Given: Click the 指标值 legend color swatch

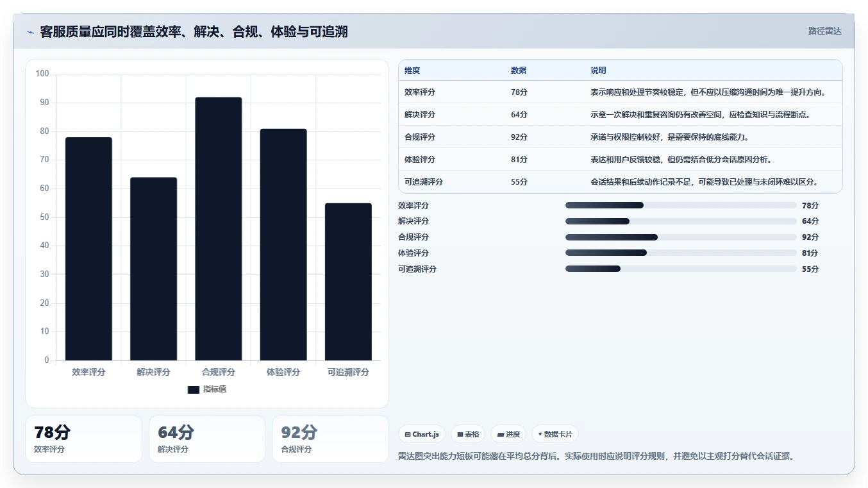Looking at the screenshot, I should (194, 389).
